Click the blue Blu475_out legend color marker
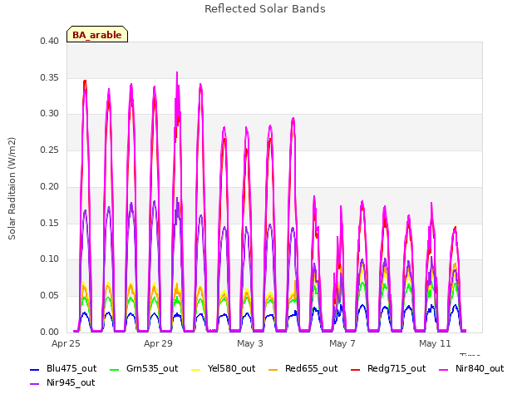The image size is (532, 399). click(x=35, y=369)
